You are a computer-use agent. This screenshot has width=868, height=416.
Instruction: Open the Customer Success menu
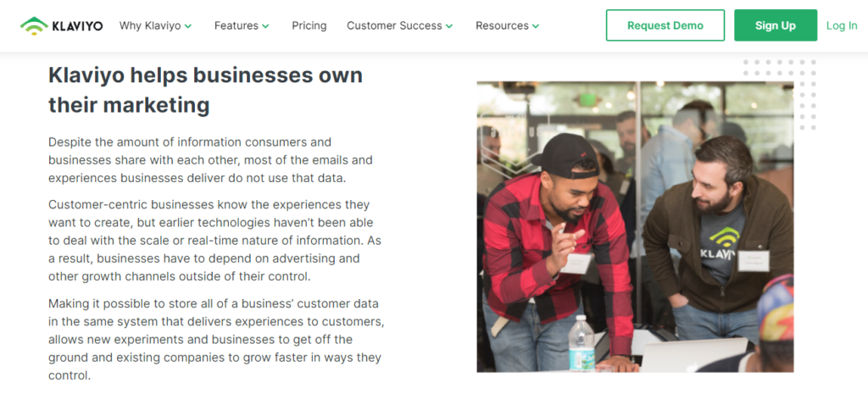394,25
